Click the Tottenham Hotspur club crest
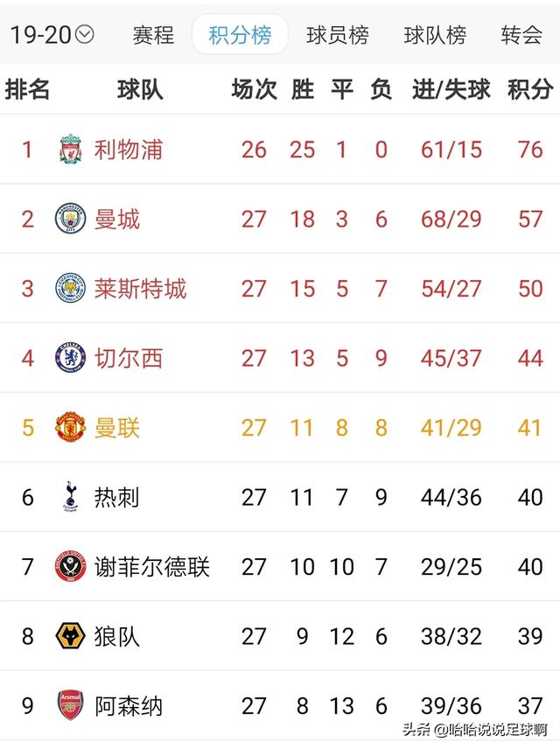 tap(70, 496)
